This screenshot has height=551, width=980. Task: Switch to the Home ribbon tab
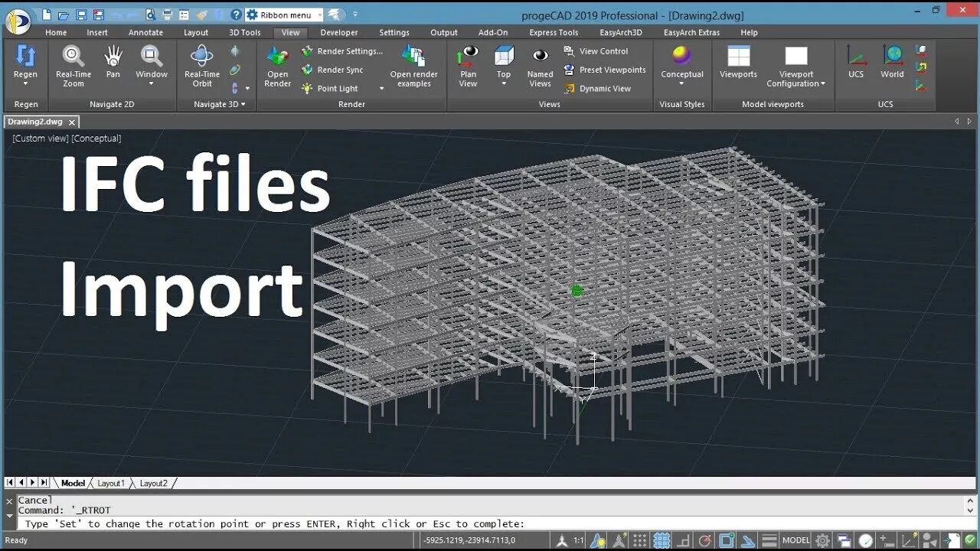pos(56,33)
